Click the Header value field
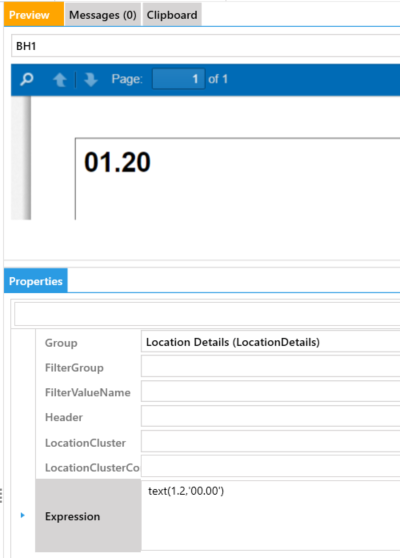Viewport: 400px width, 558px height. coord(270,416)
